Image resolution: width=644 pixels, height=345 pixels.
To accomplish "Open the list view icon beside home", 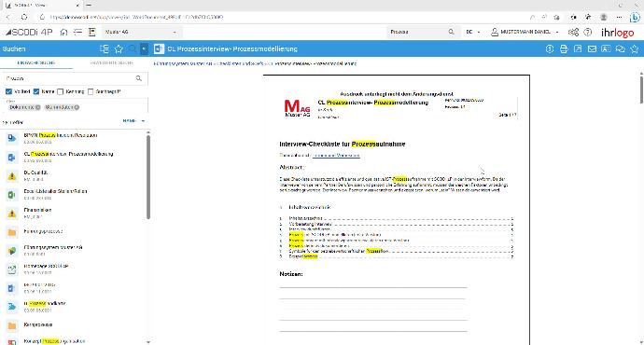I will coord(77,32).
